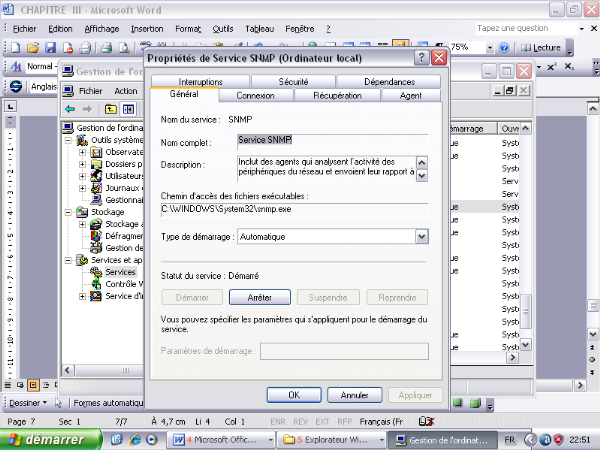This screenshot has height=450, width=600.
Task: Toggle EXT selection mode in status bar
Action: click(x=322, y=422)
